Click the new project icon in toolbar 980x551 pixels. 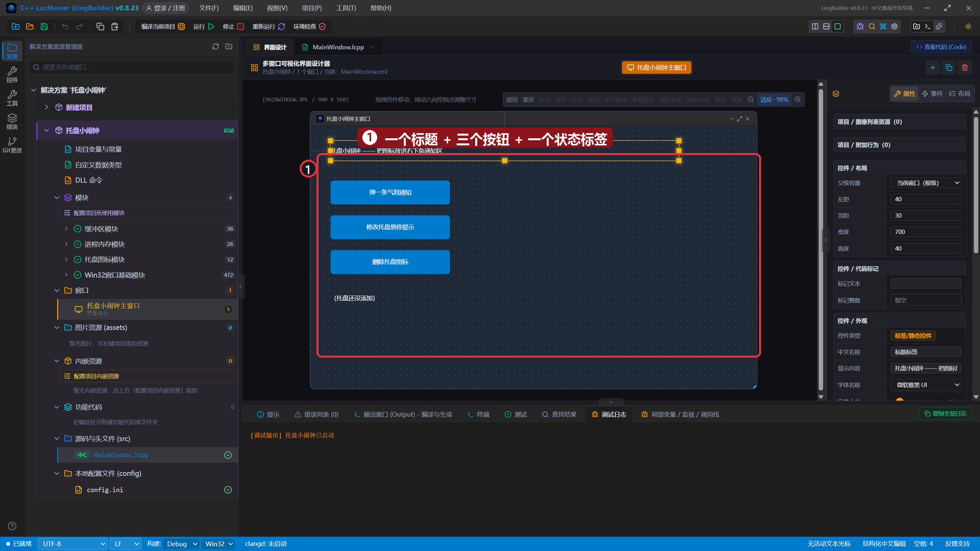pyautogui.click(x=15, y=27)
